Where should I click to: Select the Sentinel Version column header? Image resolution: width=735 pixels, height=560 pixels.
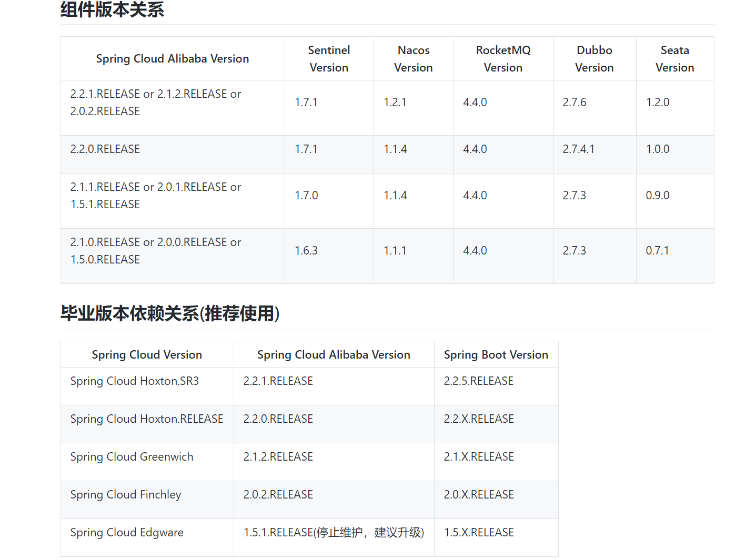pyautogui.click(x=329, y=59)
